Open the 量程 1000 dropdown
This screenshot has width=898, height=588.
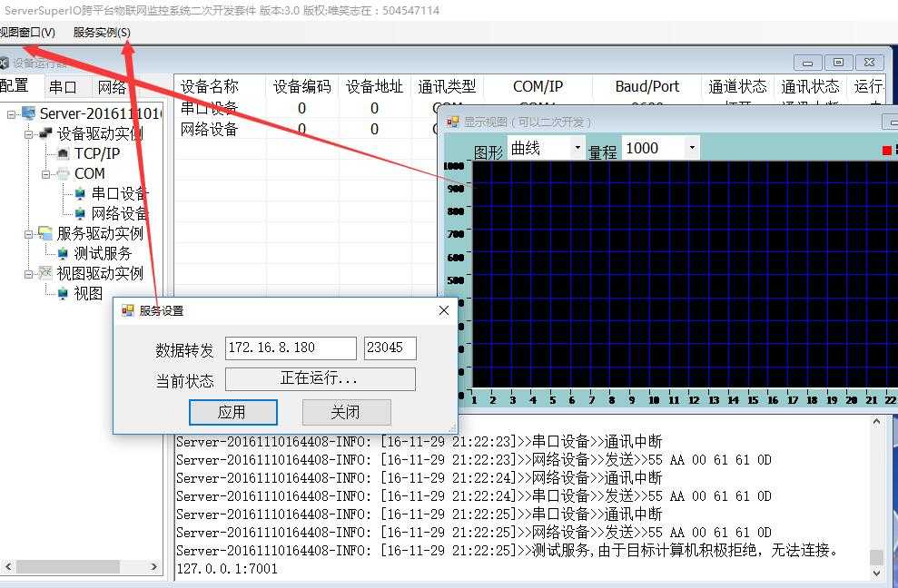pos(692,148)
